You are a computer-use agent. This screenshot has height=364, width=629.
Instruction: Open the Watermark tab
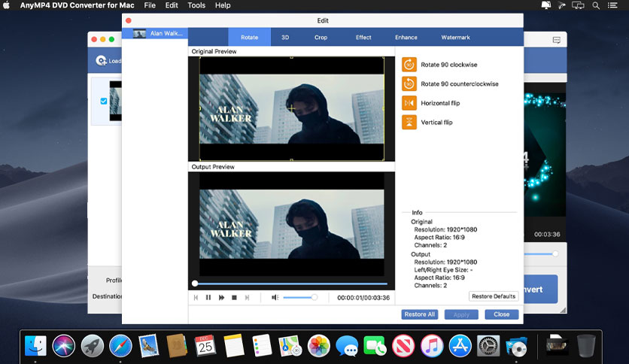(x=456, y=38)
